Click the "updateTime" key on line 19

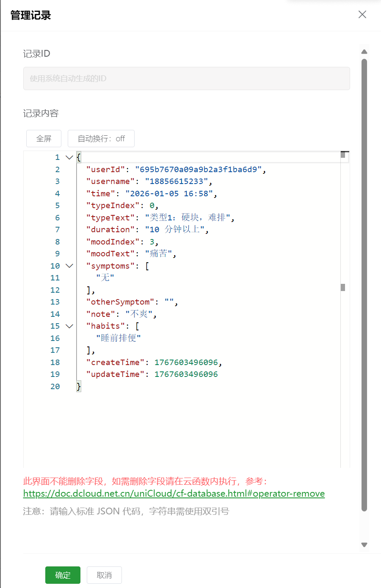(116, 374)
